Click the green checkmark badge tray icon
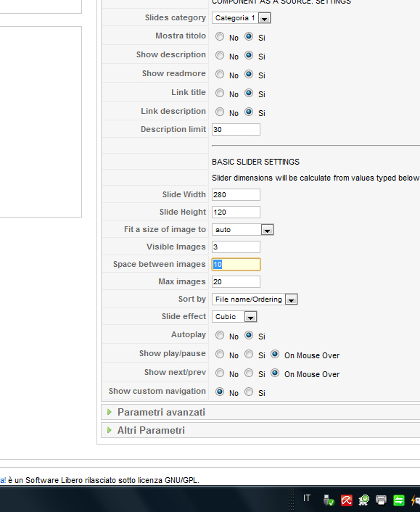420x512 pixels. (363, 500)
